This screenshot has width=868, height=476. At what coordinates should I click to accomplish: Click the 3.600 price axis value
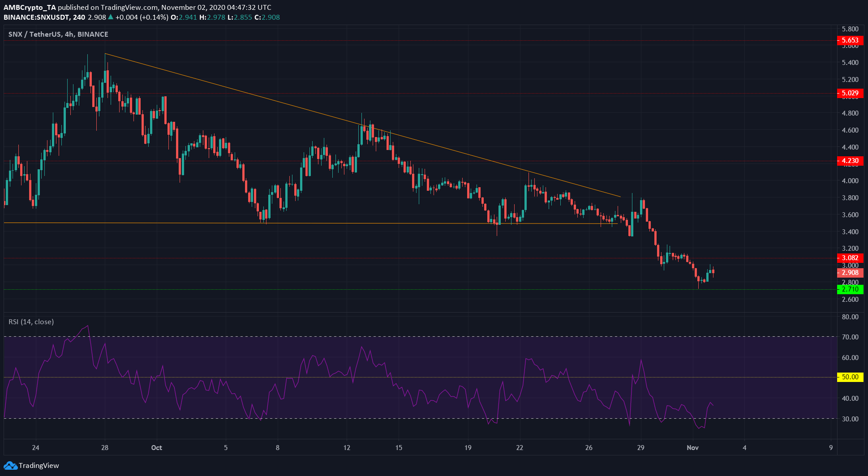[x=850, y=215]
